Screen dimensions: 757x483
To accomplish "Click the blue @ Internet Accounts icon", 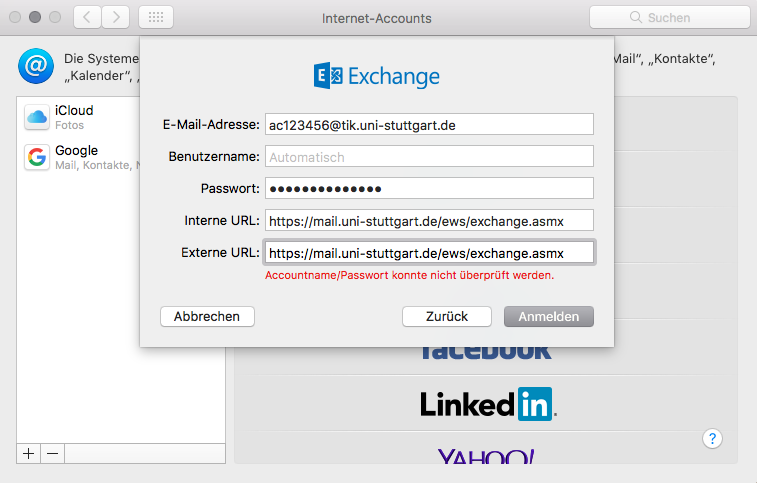I will [x=36, y=66].
